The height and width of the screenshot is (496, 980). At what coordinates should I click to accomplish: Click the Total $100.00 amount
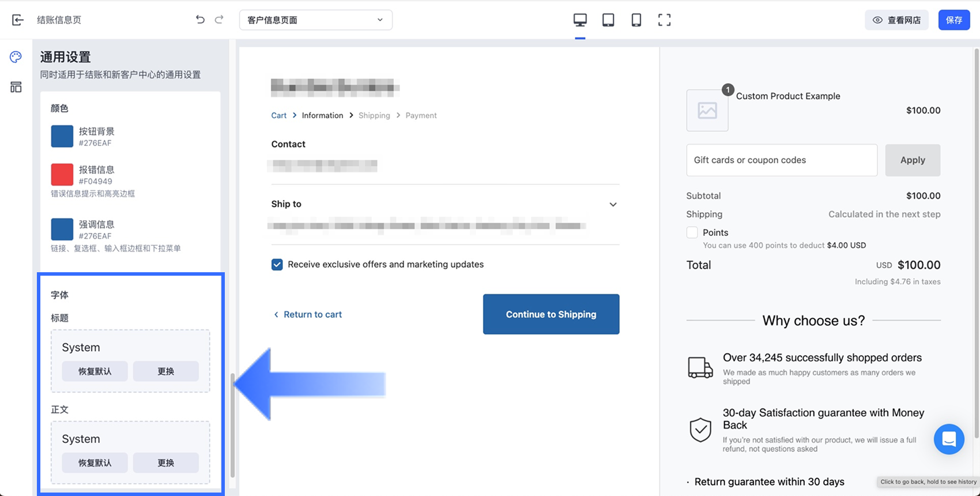(x=919, y=265)
